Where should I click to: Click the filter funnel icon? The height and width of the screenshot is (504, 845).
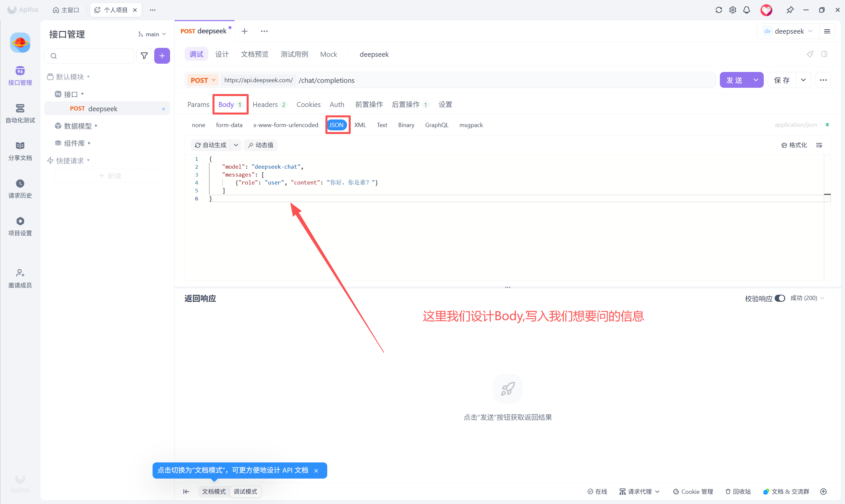pos(144,56)
